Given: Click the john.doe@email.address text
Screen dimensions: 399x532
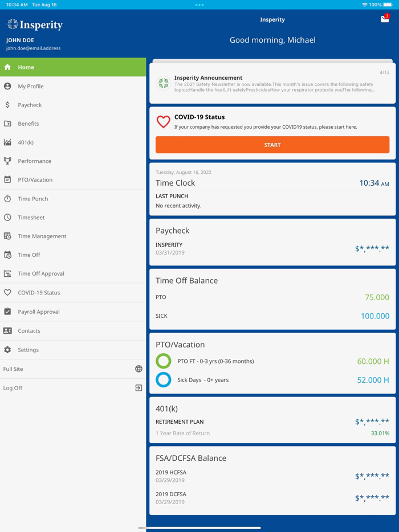Looking at the screenshot, I should coord(33,48).
